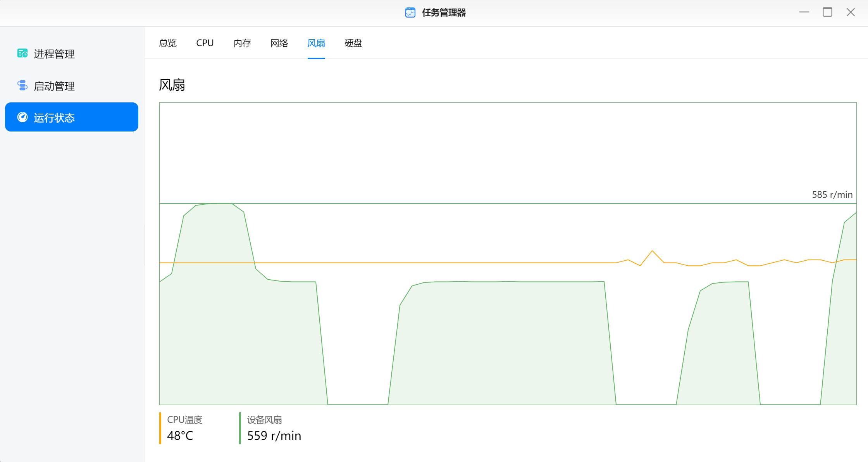
Task: Switch to the 总览 tab
Action: click(168, 43)
